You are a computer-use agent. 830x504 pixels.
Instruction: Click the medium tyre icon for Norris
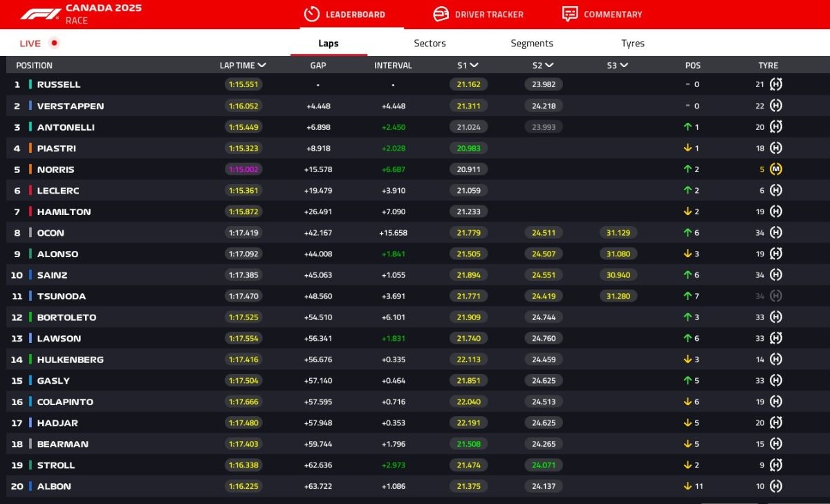(776, 169)
